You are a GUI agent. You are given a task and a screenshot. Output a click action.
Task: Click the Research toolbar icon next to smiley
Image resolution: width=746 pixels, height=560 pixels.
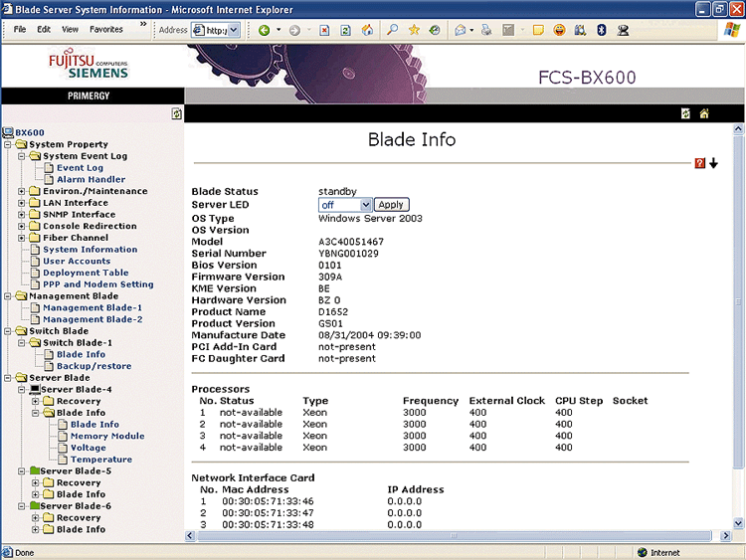580,31
